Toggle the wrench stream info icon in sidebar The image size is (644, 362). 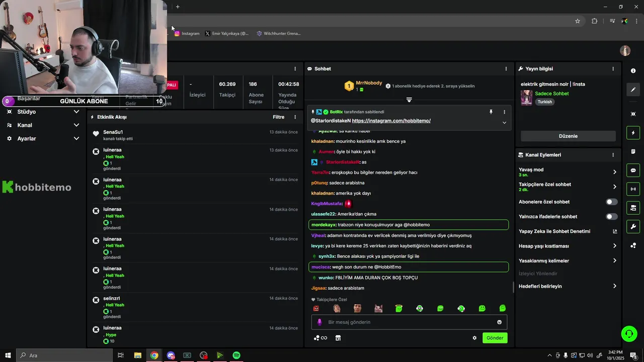[x=633, y=226]
